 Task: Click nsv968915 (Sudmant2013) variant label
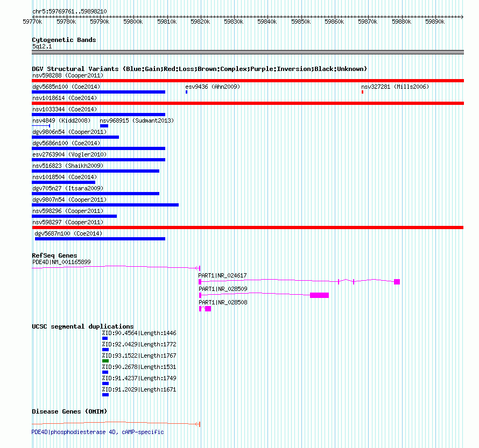137,120
